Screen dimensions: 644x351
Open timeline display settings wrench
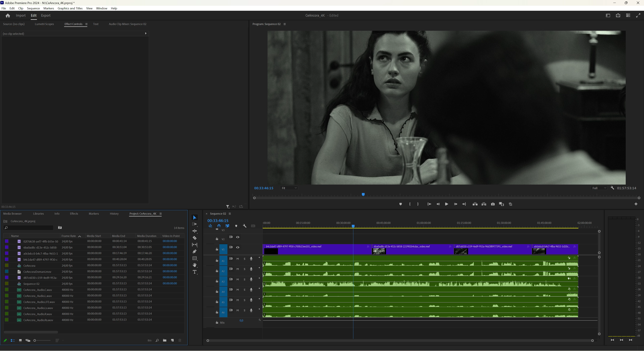(245, 226)
